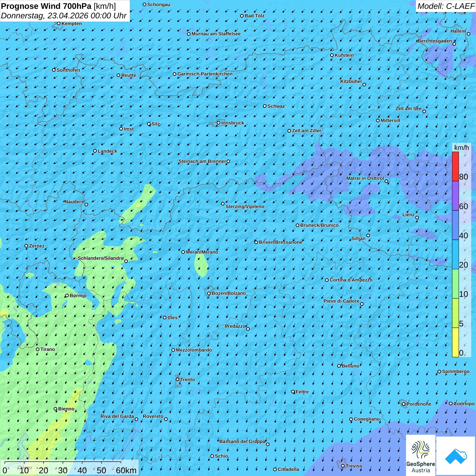The height and width of the screenshot is (476, 476).
Task: Click the Kufstein city marker
Action: pos(332,55)
